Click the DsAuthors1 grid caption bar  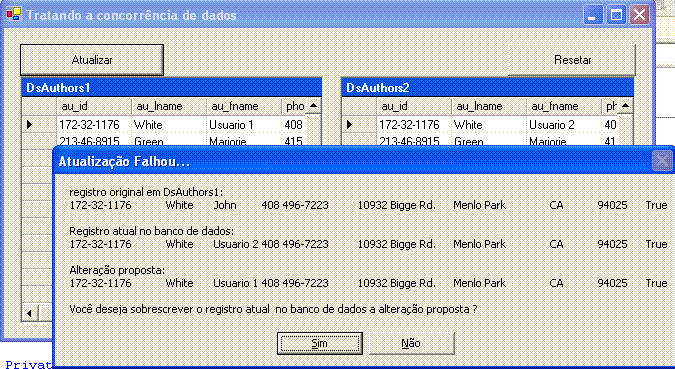pyautogui.click(x=171, y=87)
